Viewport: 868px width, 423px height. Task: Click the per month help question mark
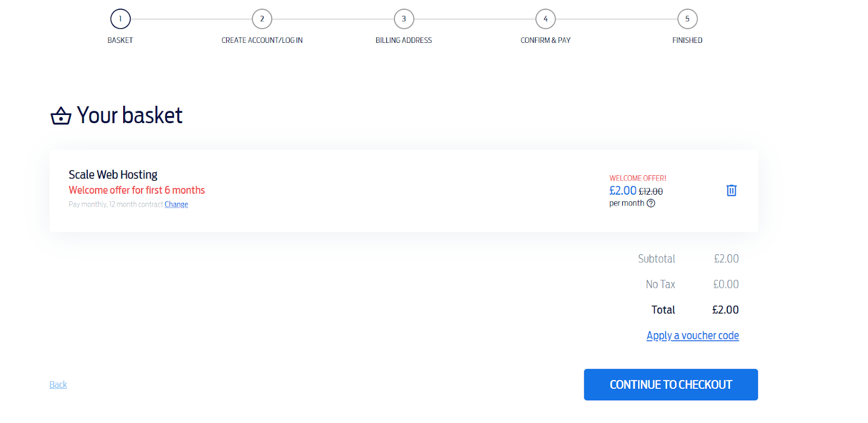[651, 203]
